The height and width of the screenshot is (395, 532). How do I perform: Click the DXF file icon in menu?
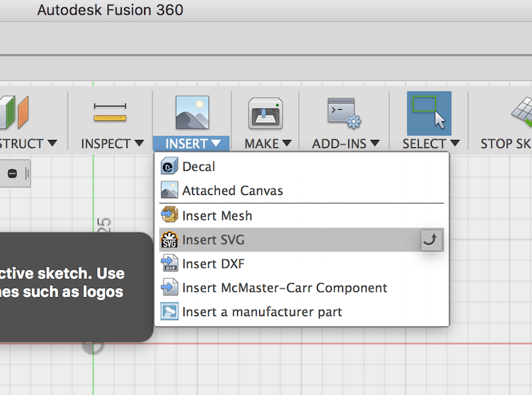[170, 264]
